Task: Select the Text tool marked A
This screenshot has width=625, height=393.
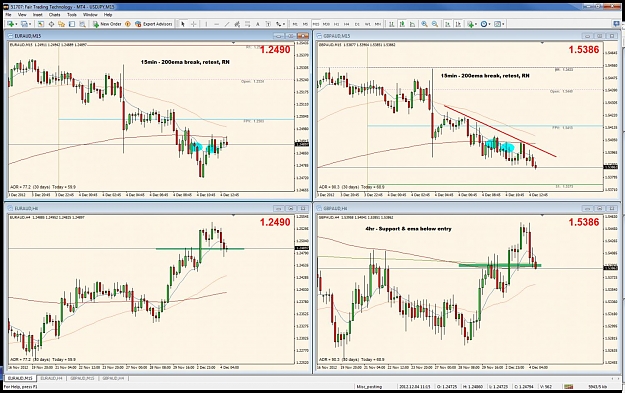Action: (x=258, y=24)
